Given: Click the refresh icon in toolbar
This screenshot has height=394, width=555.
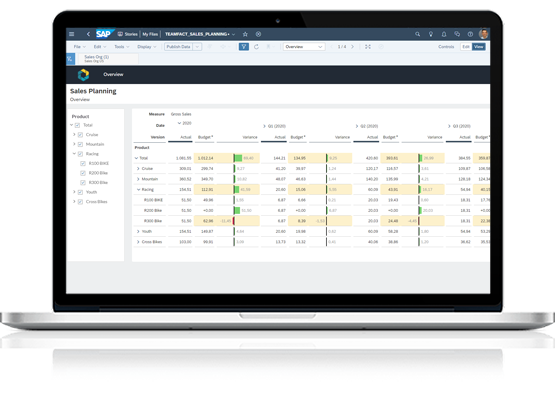Looking at the screenshot, I should coord(256,46).
